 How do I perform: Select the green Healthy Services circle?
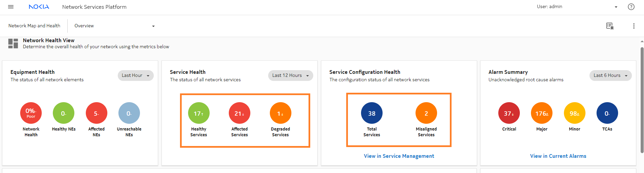click(199, 113)
